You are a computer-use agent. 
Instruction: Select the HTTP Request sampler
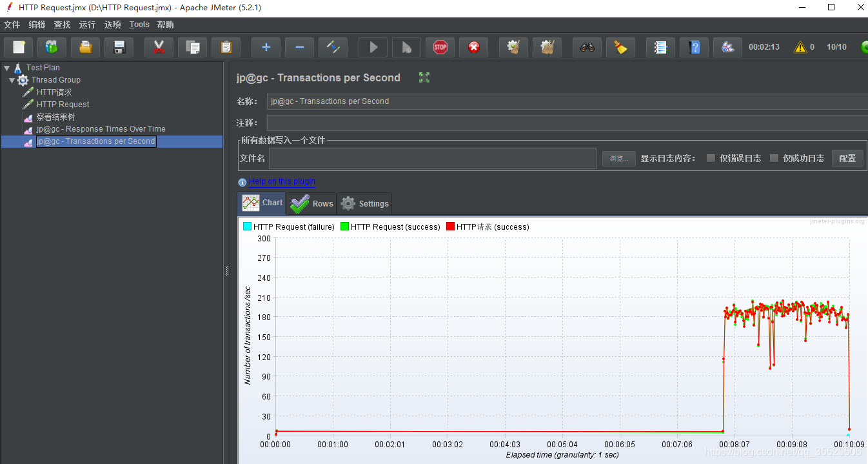click(63, 105)
